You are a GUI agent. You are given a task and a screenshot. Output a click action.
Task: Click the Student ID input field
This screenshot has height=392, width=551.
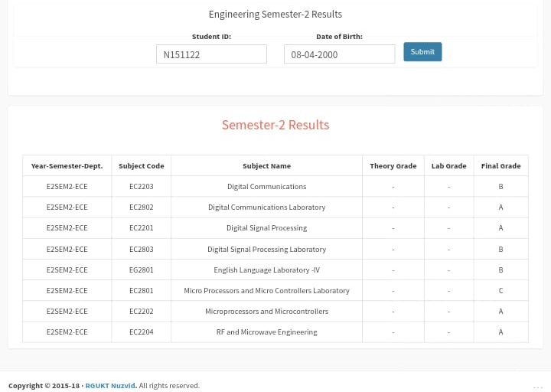[x=211, y=54]
